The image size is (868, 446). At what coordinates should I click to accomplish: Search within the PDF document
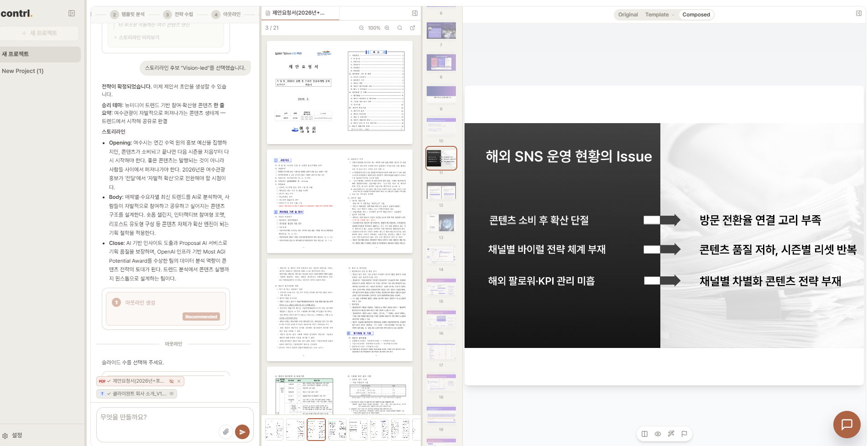click(400, 28)
